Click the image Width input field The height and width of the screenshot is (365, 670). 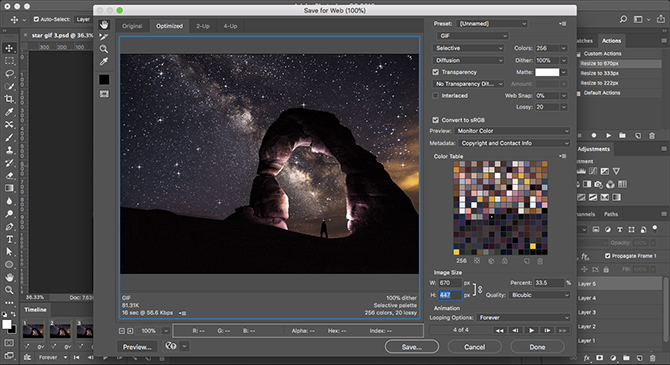tap(450, 283)
